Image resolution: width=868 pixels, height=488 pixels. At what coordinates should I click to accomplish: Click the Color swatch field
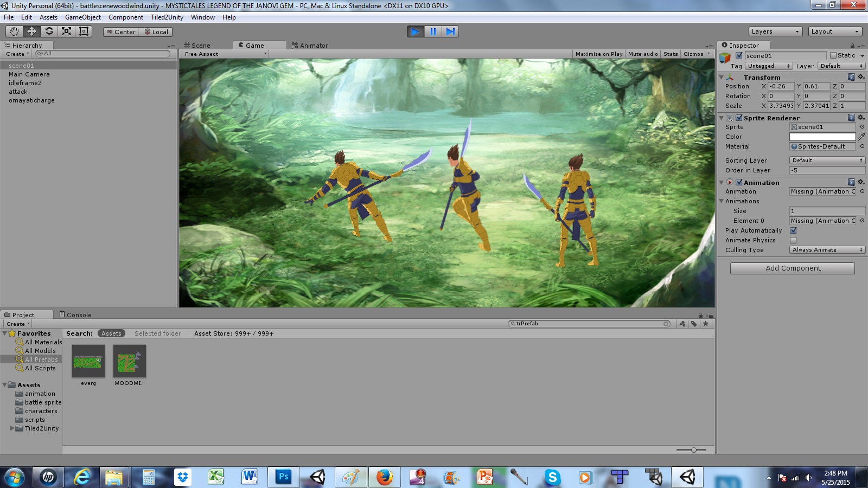[822, 137]
